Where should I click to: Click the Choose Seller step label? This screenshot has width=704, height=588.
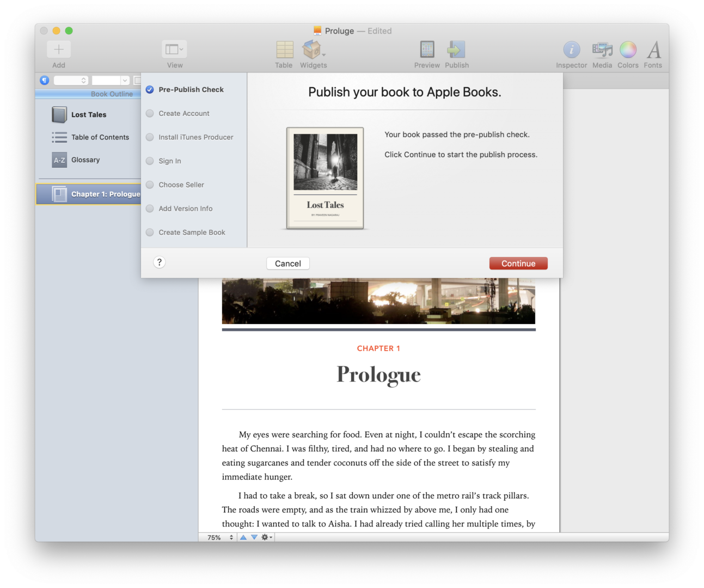click(x=181, y=185)
